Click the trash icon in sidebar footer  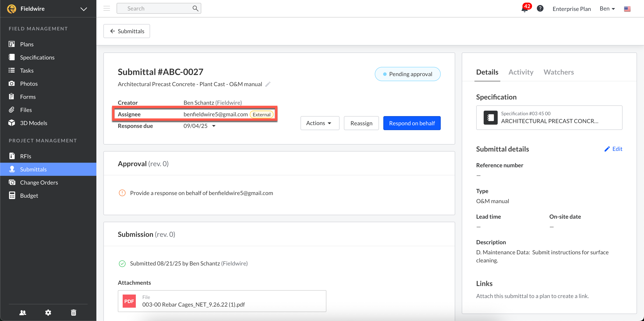click(74, 312)
